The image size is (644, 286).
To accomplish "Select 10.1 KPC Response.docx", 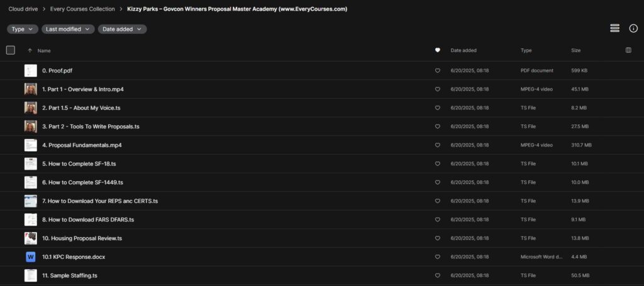I will 74,257.
